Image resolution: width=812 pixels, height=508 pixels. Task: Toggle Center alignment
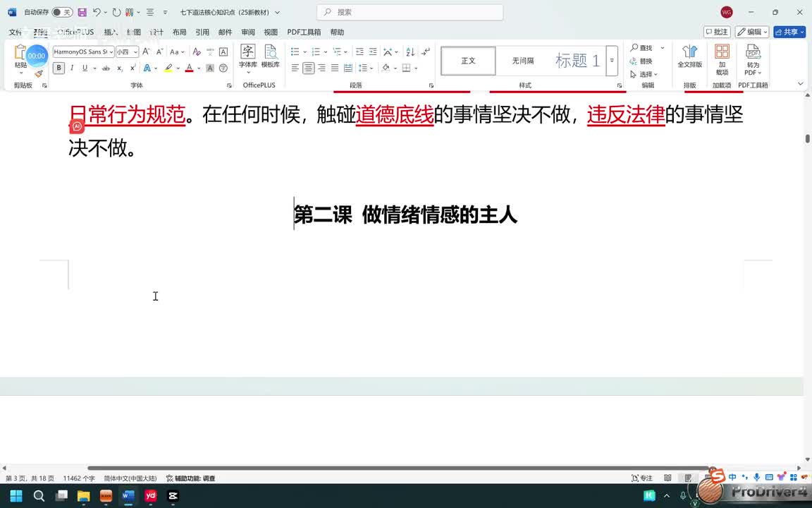(x=309, y=68)
